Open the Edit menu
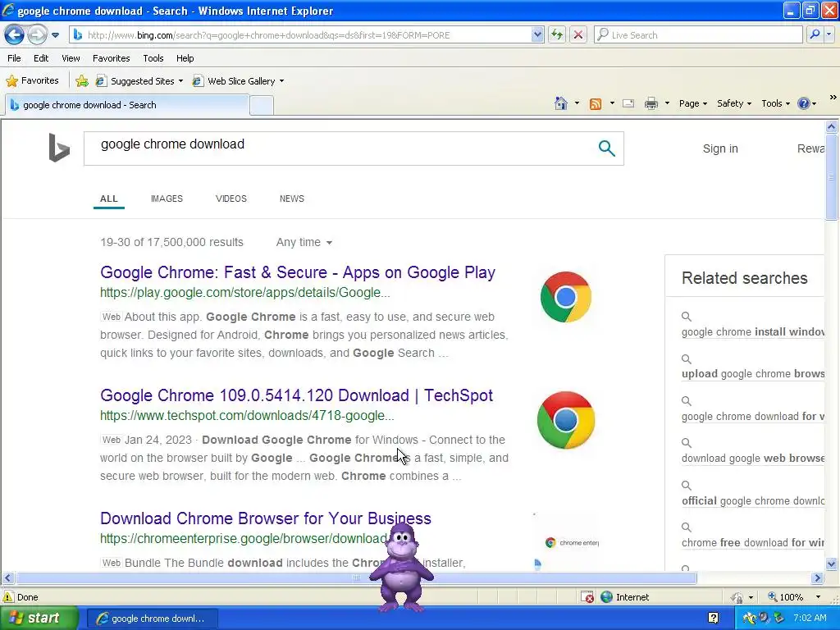Image resolution: width=840 pixels, height=630 pixels. [41, 58]
